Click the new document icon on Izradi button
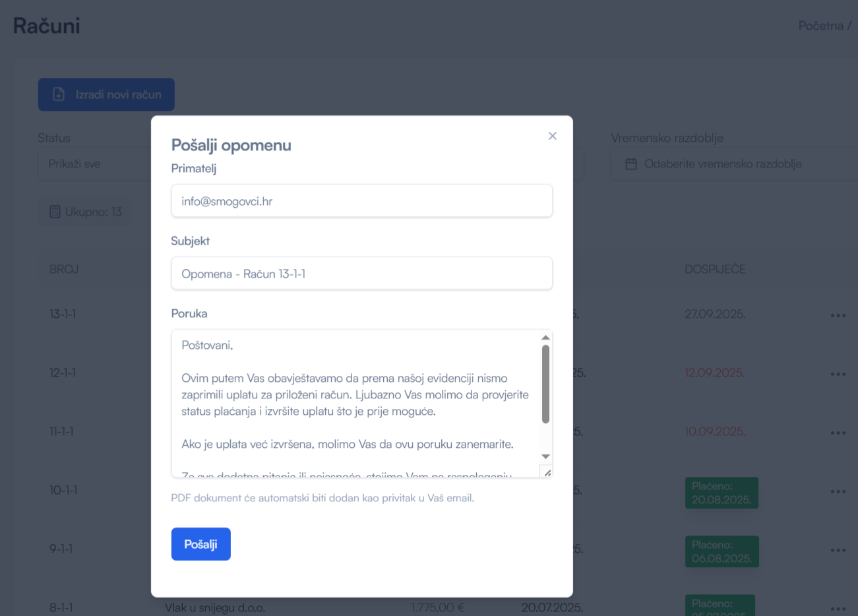 (x=59, y=94)
